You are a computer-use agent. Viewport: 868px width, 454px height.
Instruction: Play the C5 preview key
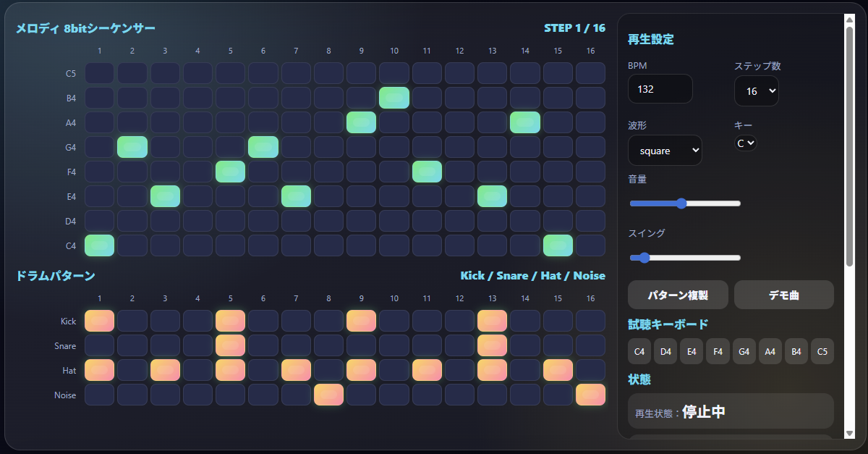(822, 351)
